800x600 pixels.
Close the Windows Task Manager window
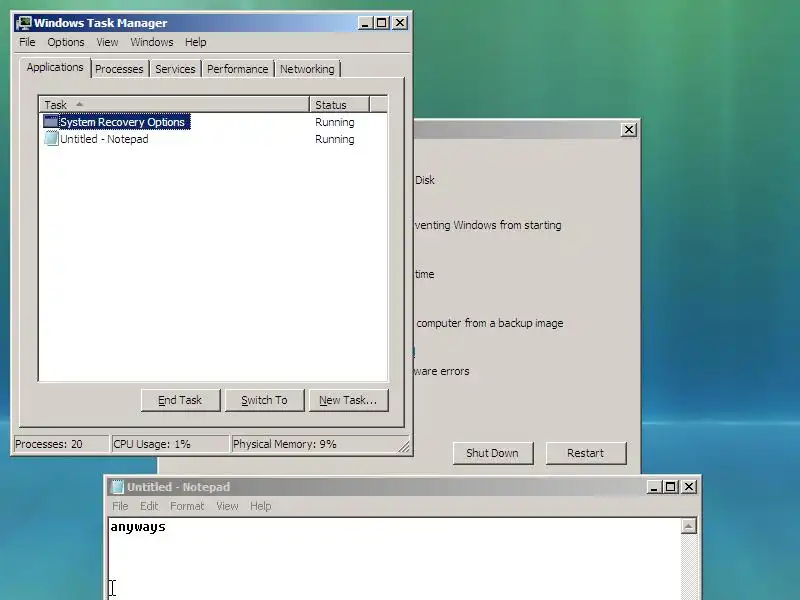[400, 23]
